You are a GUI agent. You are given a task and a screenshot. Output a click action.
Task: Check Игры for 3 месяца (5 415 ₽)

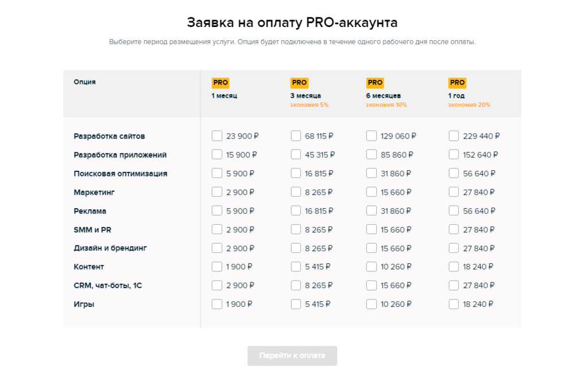pyautogui.click(x=296, y=304)
